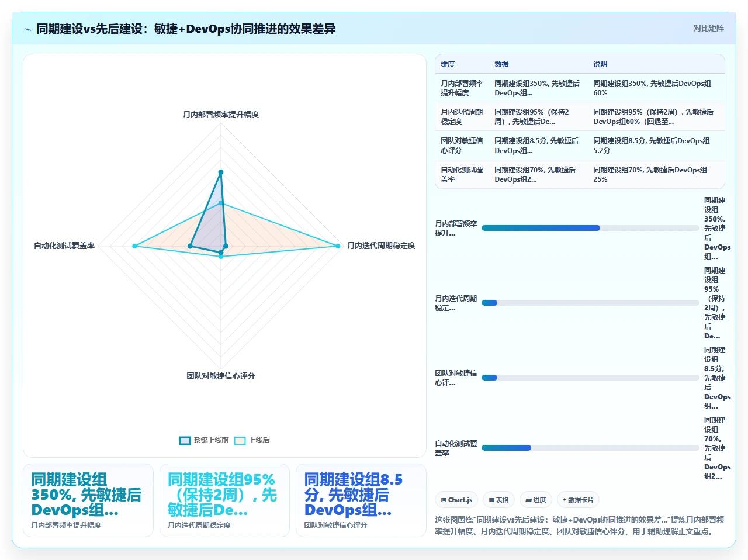The image size is (748, 560).
Task: Click the 月内部署频率 progress bar
Action: (590, 228)
